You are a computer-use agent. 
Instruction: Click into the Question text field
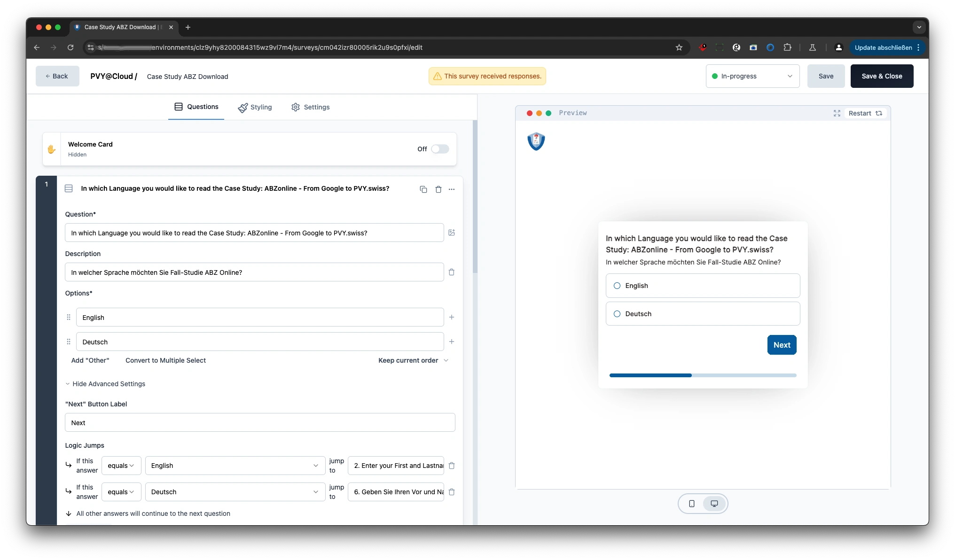(x=254, y=233)
